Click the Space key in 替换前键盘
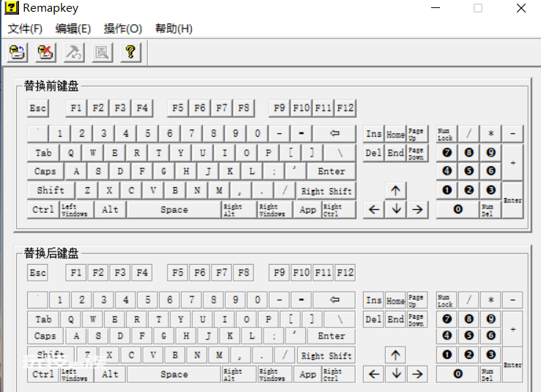 tap(174, 210)
